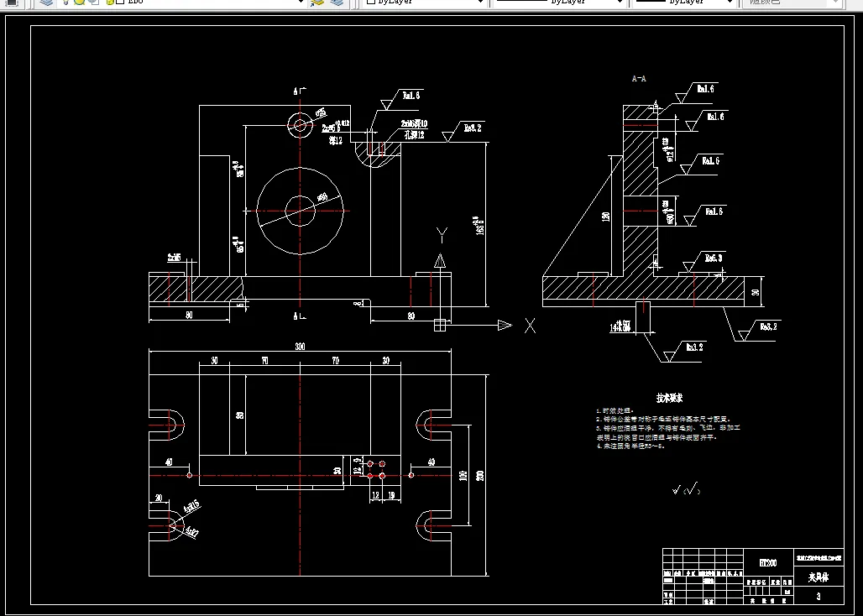Image resolution: width=863 pixels, height=616 pixels.
Task: Select technical note 1.时效处理
Action: click(615, 410)
